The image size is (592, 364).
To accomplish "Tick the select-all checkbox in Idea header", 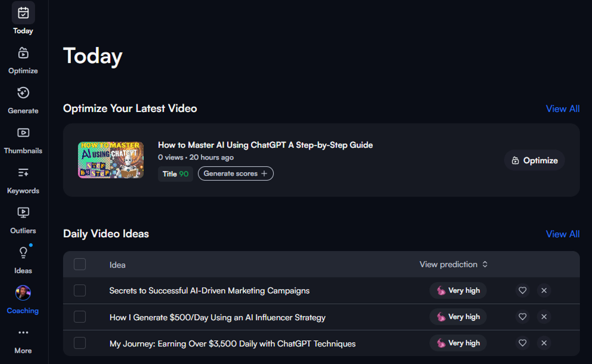I will 80,264.
